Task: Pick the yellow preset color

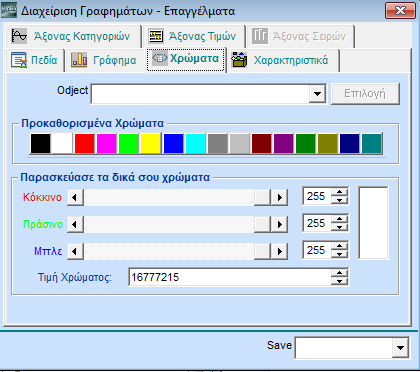Action: (151, 143)
